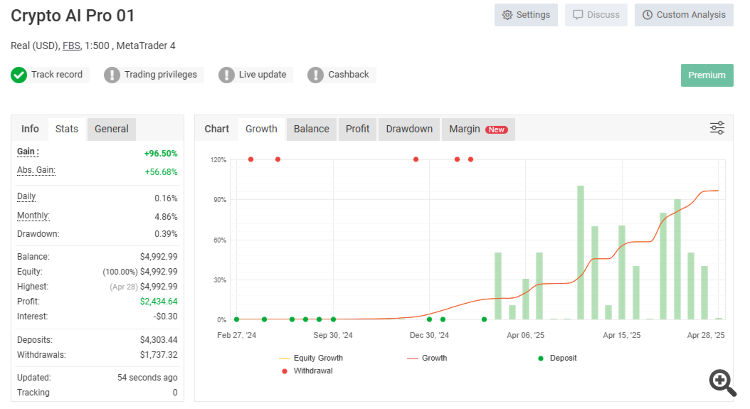This screenshot has height=409, width=750.
Task: Switch to the Drawdown chart tab
Action: 409,129
